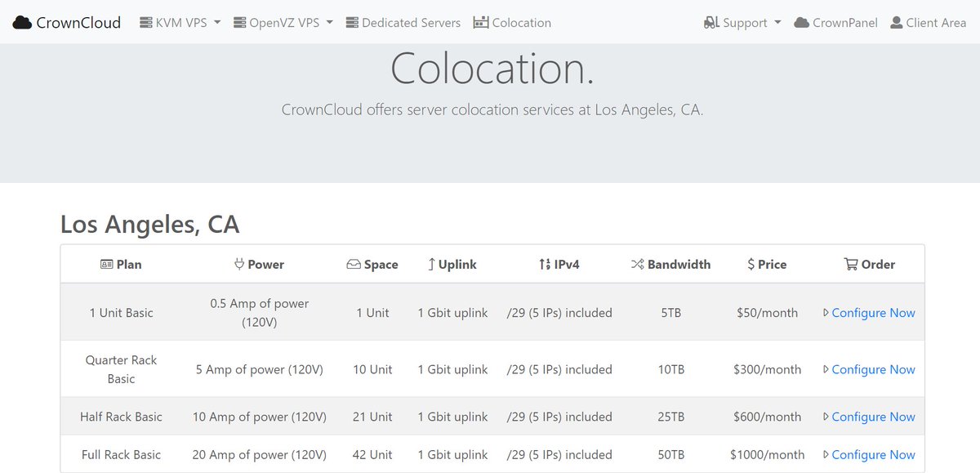The image size is (980, 473).
Task: Click the Bandwidth column header text
Action: point(679,265)
